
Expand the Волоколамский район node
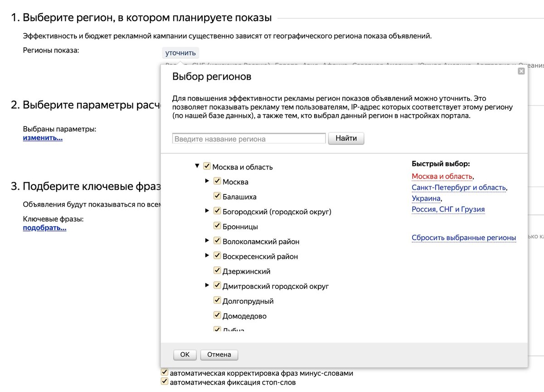(x=207, y=241)
